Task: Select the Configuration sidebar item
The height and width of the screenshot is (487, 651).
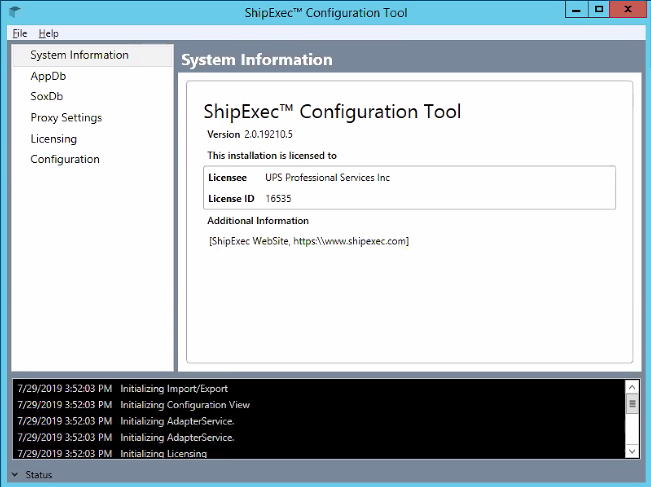Action: tap(65, 160)
